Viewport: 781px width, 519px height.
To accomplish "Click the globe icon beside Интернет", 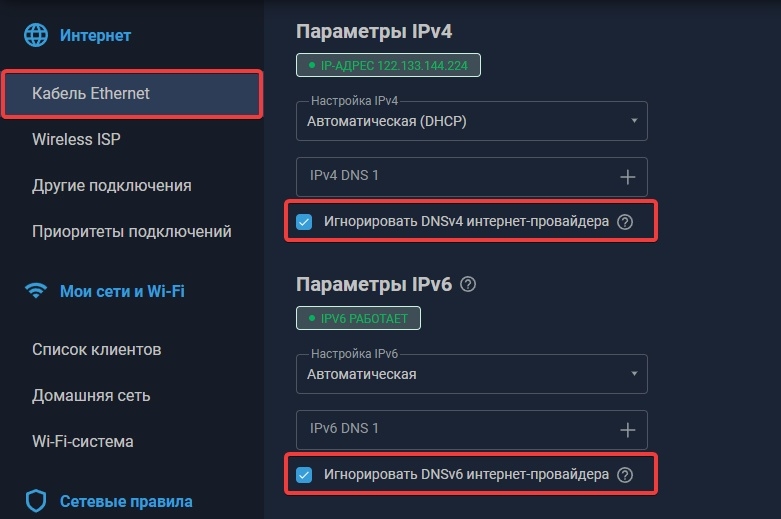I will pos(36,35).
